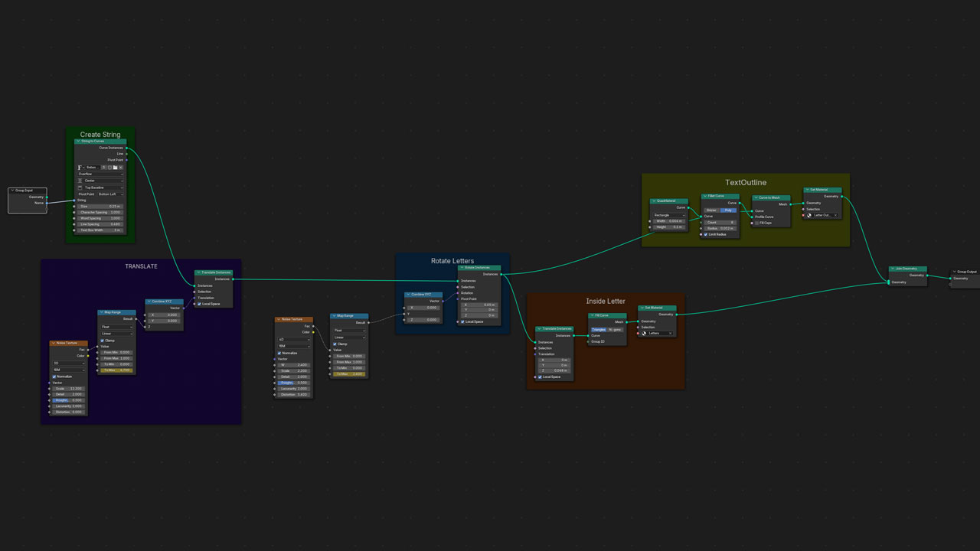Image resolution: width=980 pixels, height=551 pixels.
Task: Click material sphere icon in TextOutline Set Material
Action: (810, 215)
